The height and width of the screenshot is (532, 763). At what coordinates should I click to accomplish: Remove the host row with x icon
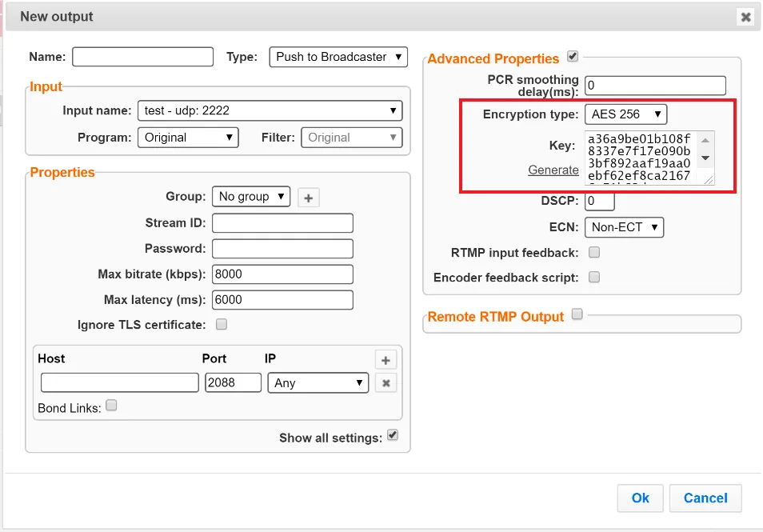[x=385, y=383]
